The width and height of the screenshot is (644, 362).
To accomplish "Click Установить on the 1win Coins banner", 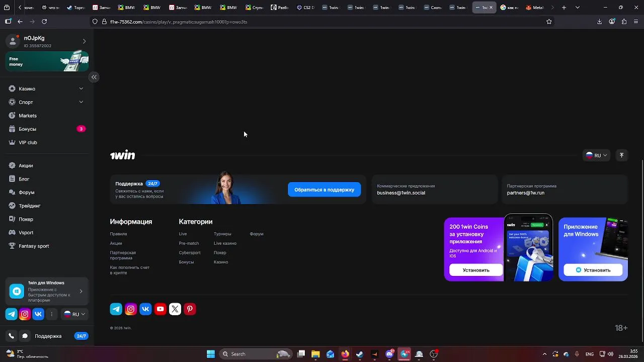I will pos(476,270).
